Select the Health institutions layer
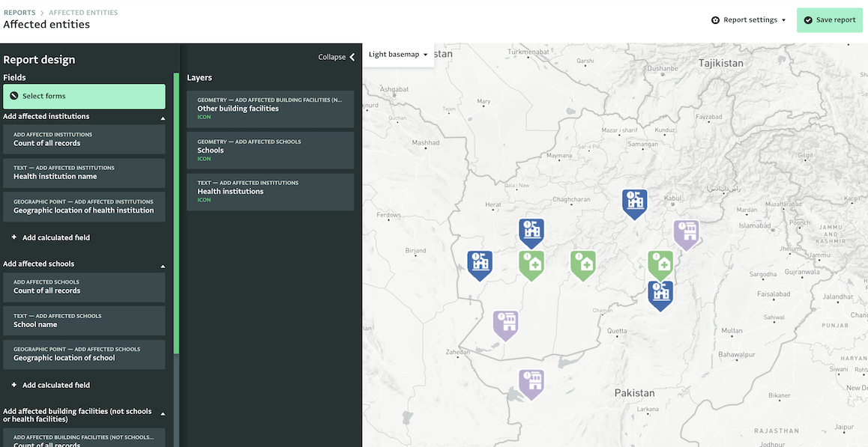The height and width of the screenshot is (447, 868). tap(270, 192)
